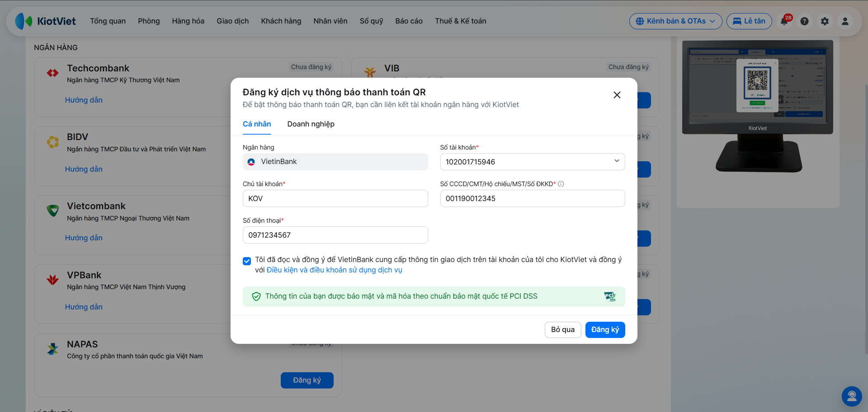
Task: Open the Techcombank Hướng dẫn link
Action: point(84,100)
